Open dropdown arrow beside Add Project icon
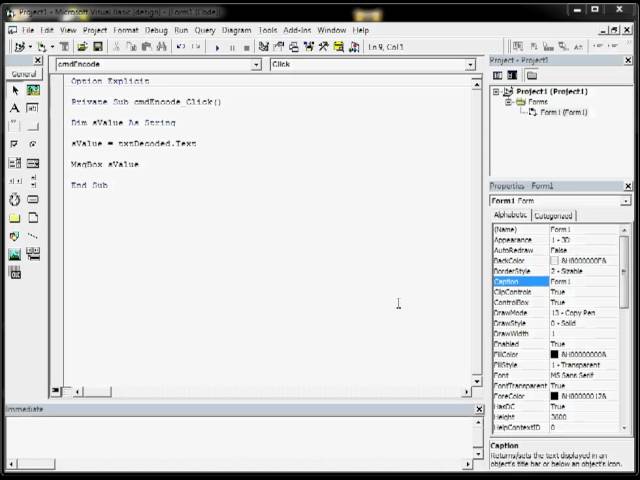This screenshot has height=480, width=640. click(x=30, y=47)
